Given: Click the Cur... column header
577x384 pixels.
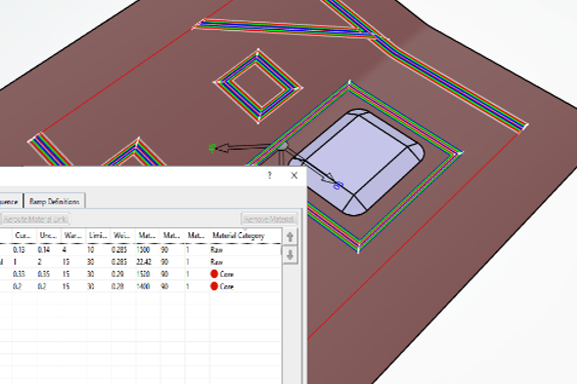Looking at the screenshot, I should tap(24, 235).
